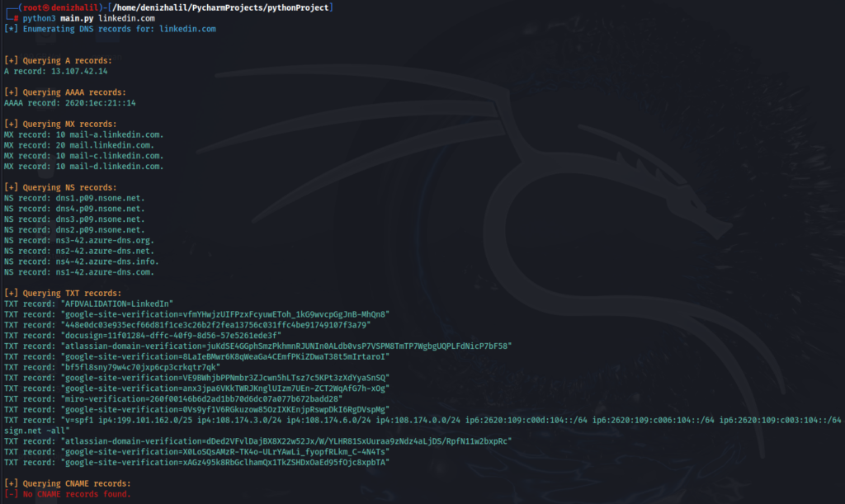This screenshot has width=845, height=504.
Task: Select NS record dns1.p09.nsone.net.
Action: click(x=74, y=198)
